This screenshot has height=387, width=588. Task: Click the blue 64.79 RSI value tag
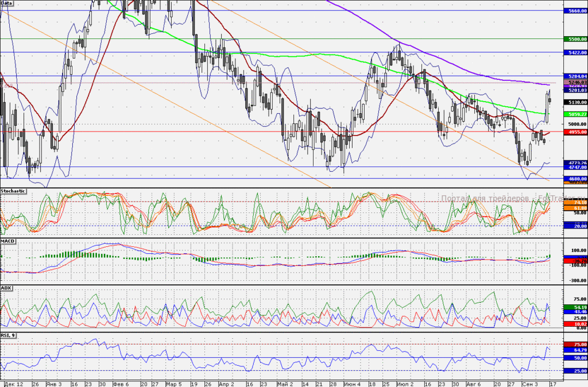pyautogui.click(x=575, y=350)
